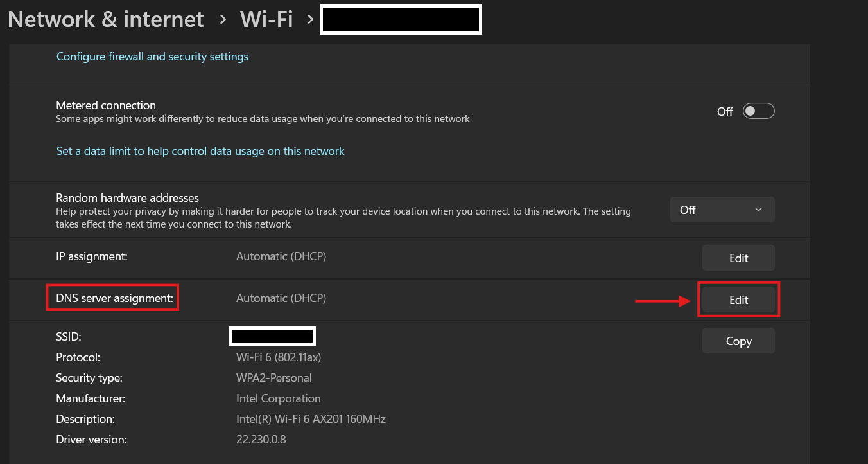Click the chevron after the Wi-Fi breadcrumb

(310, 20)
